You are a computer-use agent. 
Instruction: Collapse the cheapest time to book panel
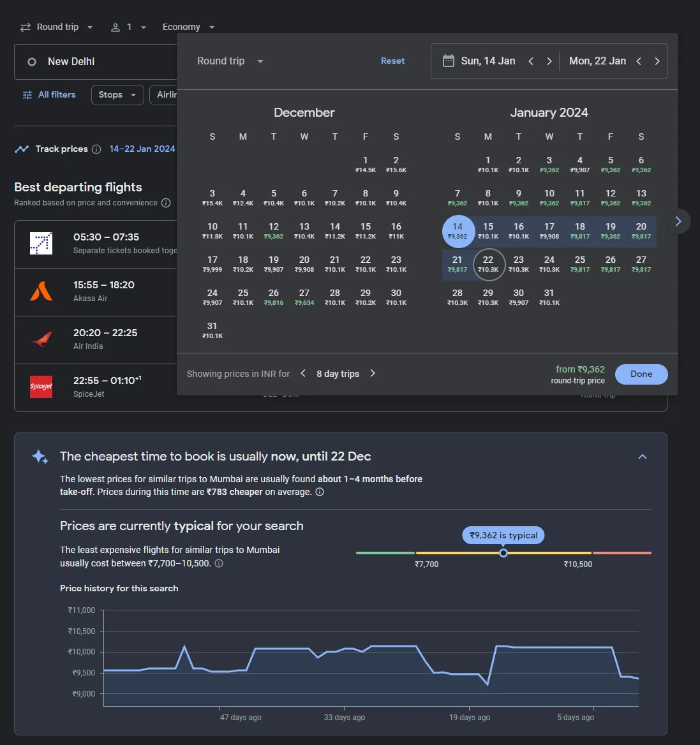[x=643, y=457]
